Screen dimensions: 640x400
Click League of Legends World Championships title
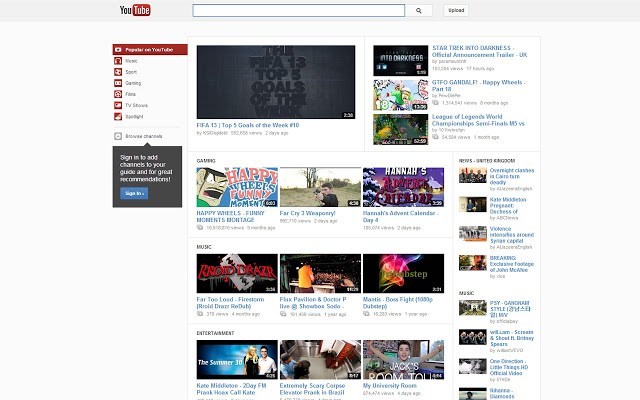[x=478, y=120]
